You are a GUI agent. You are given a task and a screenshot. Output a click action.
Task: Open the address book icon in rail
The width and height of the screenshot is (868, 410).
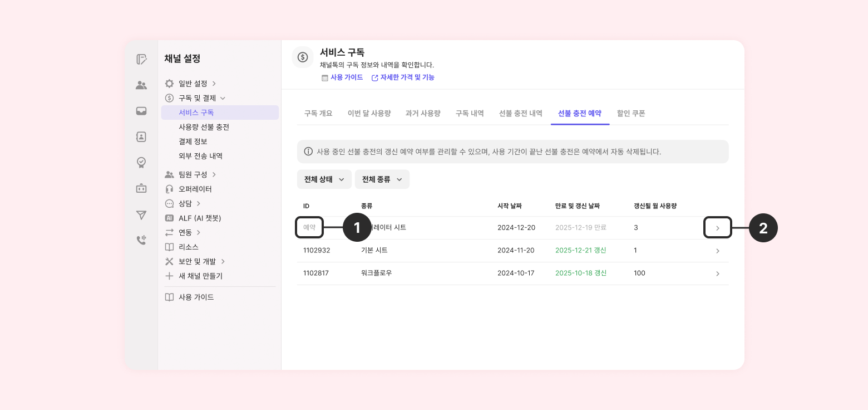(x=141, y=136)
